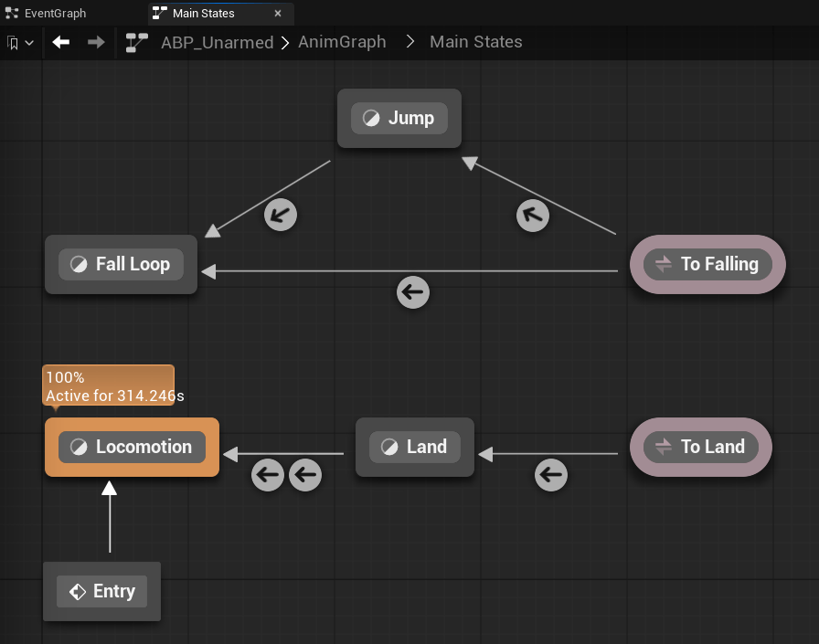
Task: Click the transition icon from Jump to Fall Loop
Action: pos(281,216)
